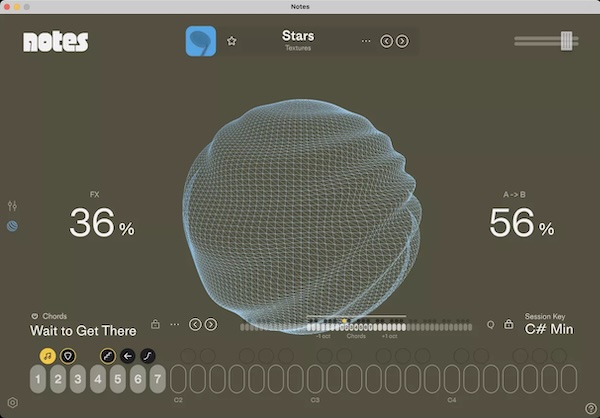Click the A->B 56% morph value
This screenshot has width=600, height=418.
[x=522, y=222]
